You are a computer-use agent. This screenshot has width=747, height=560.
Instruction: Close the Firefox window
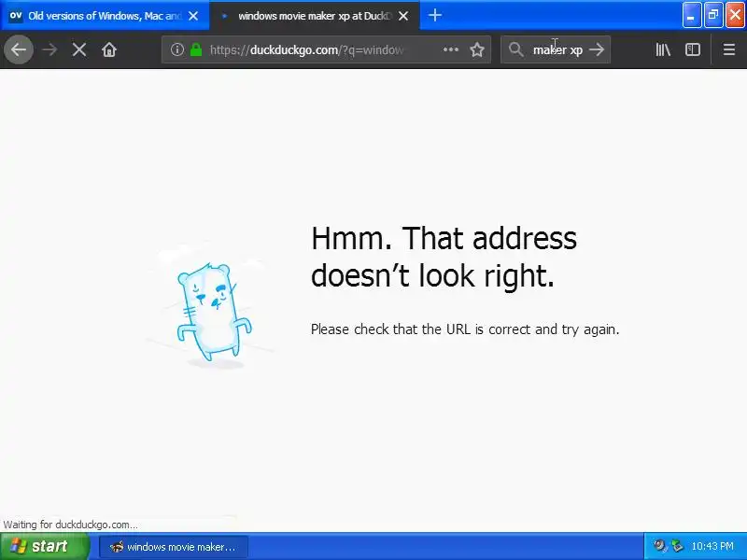(735, 15)
